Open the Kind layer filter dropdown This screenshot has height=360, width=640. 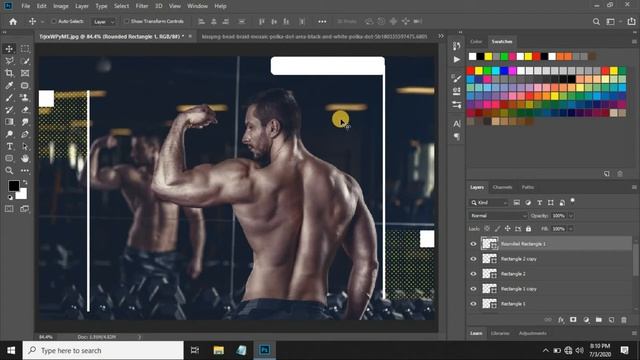coord(489,202)
